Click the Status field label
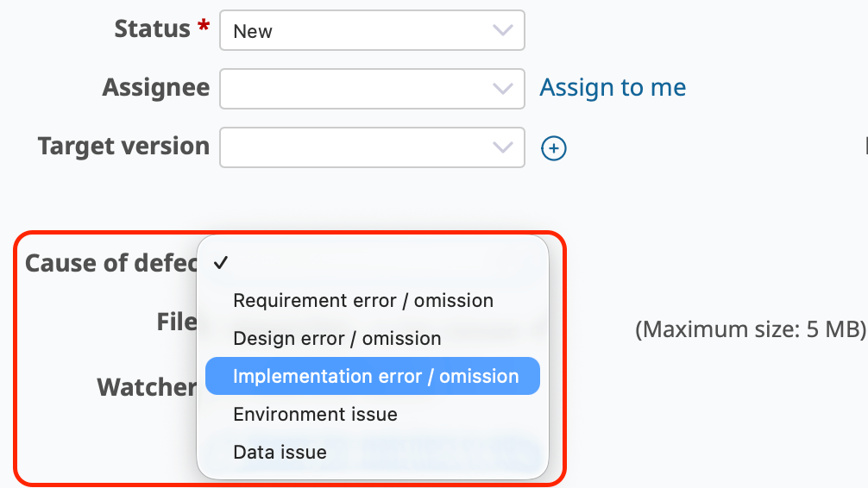 [152, 29]
